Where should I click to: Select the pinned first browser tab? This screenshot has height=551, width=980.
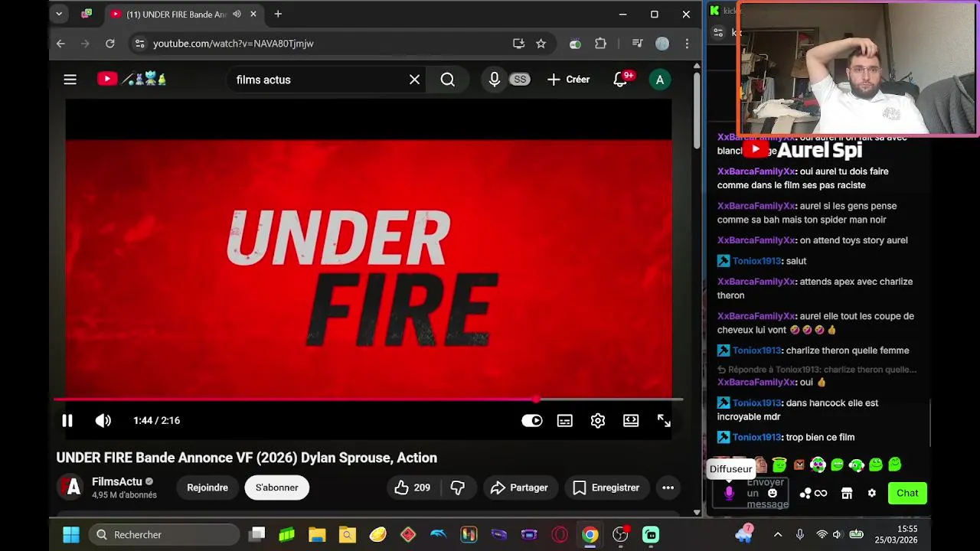click(87, 14)
